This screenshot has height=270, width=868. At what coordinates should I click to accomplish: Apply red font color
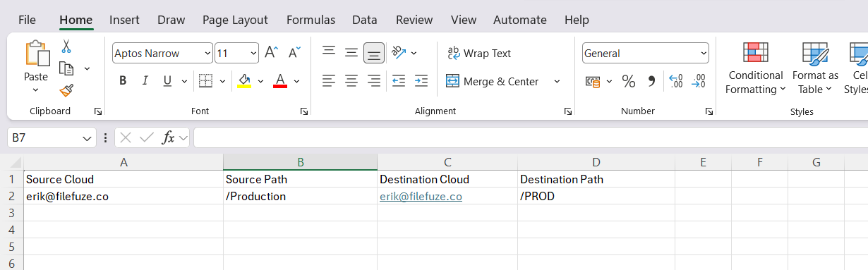(280, 81)
